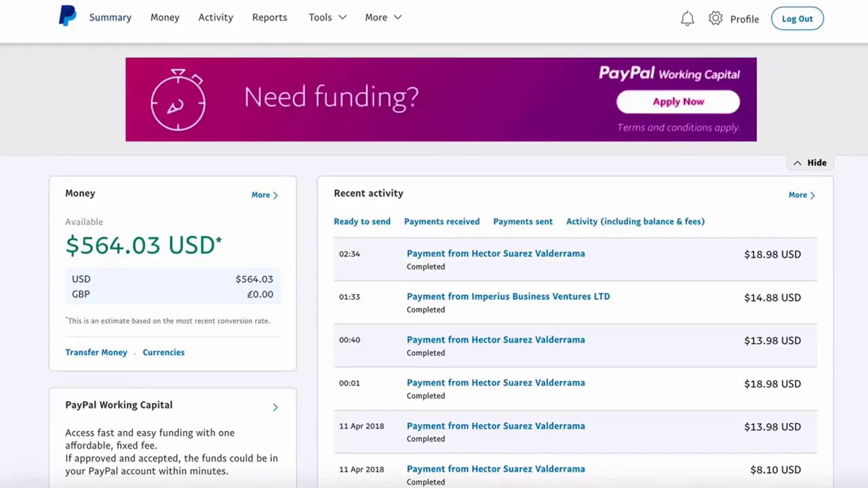Screen dimensions: 868x488
Task: Open the PayPal Working Capital card arrow
Action: (275, 407)
